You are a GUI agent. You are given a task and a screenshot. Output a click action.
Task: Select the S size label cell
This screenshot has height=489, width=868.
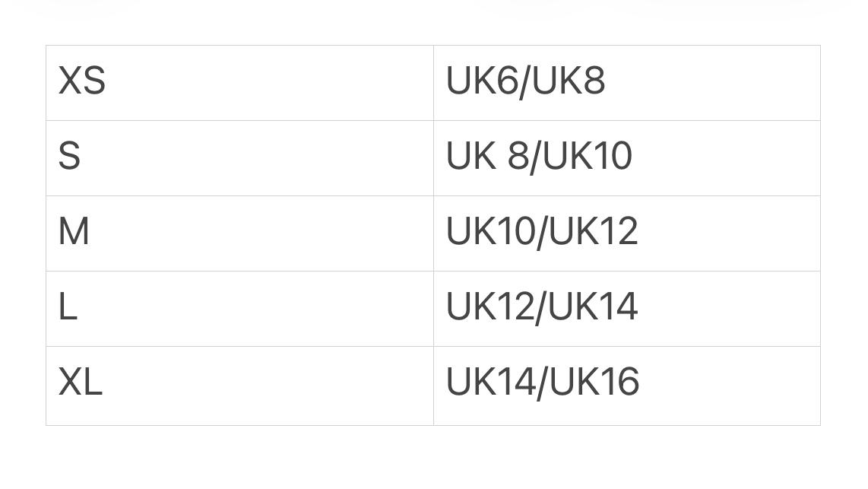coord(69,156)
